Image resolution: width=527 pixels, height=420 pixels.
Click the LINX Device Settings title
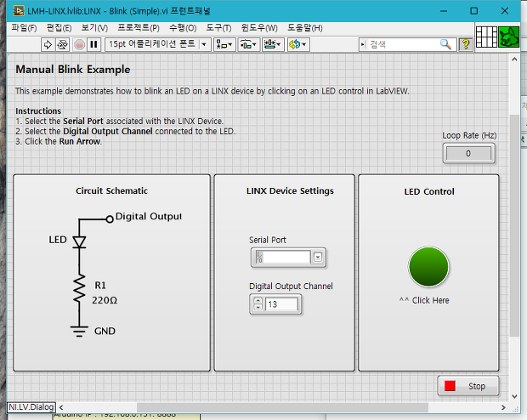290,190
